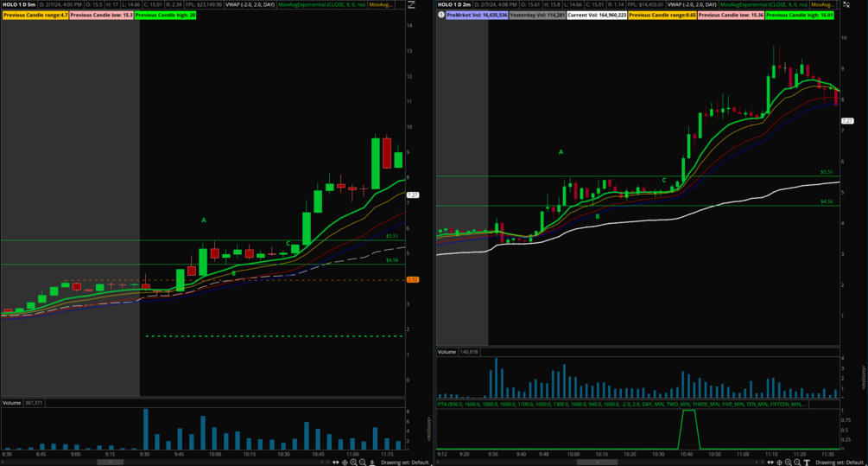The image size is (868, 466).
Task: Open the left chart's Drawing set: Default menu
Action: 404,463
